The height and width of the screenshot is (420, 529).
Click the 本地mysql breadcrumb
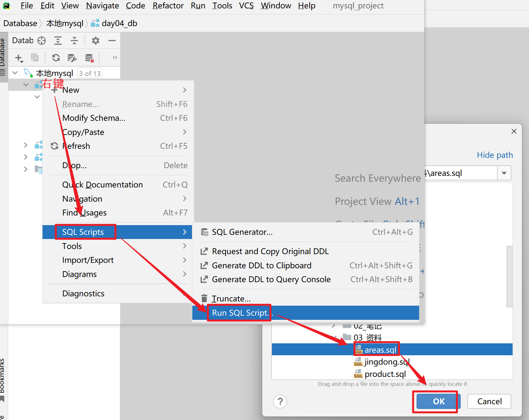[x=65, y=23]
